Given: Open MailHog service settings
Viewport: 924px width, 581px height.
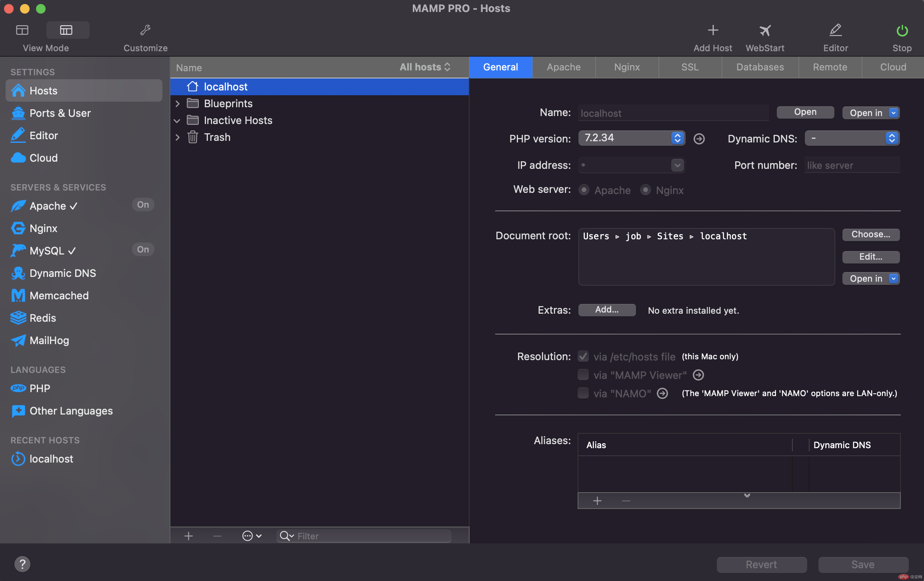Looking at the screenshot, I should (x=84, y=341).
